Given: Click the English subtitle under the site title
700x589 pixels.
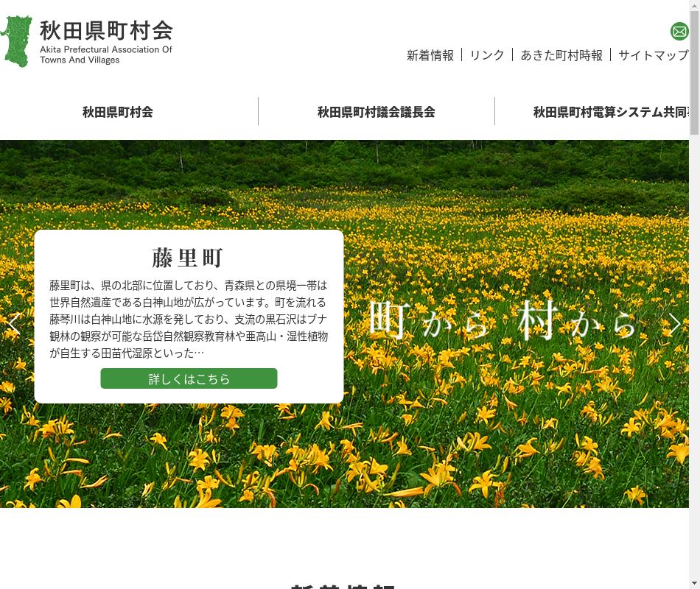Looking at the screenshot, I should [106, 54].
